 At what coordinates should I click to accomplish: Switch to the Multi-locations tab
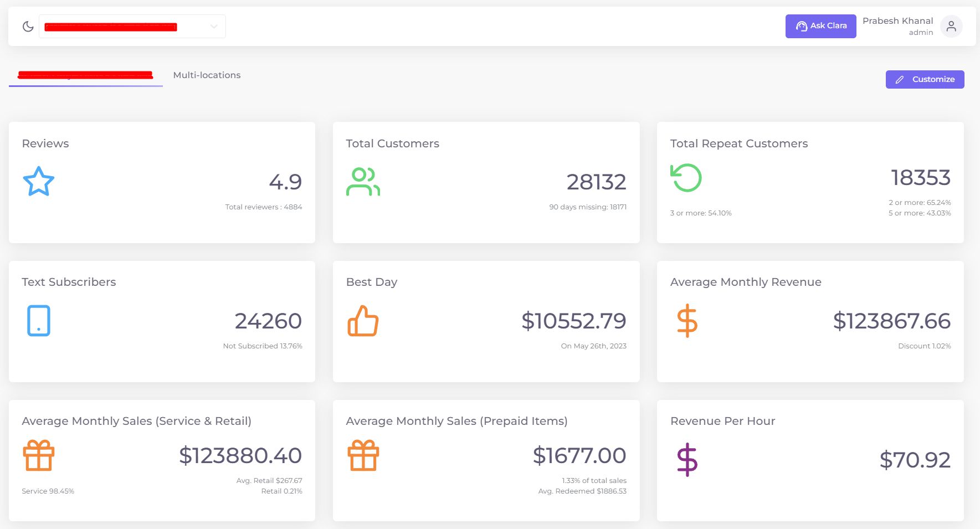206,75
